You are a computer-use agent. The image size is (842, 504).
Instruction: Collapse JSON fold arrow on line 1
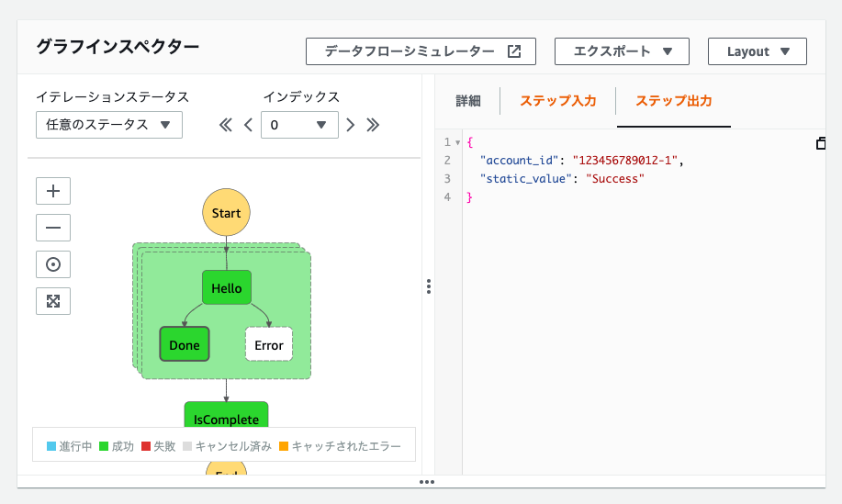[457, 143]
